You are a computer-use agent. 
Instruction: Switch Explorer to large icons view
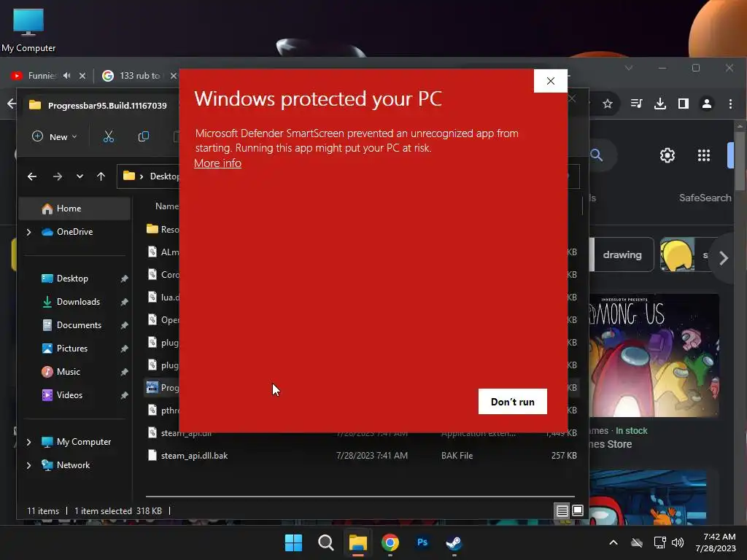578,511
